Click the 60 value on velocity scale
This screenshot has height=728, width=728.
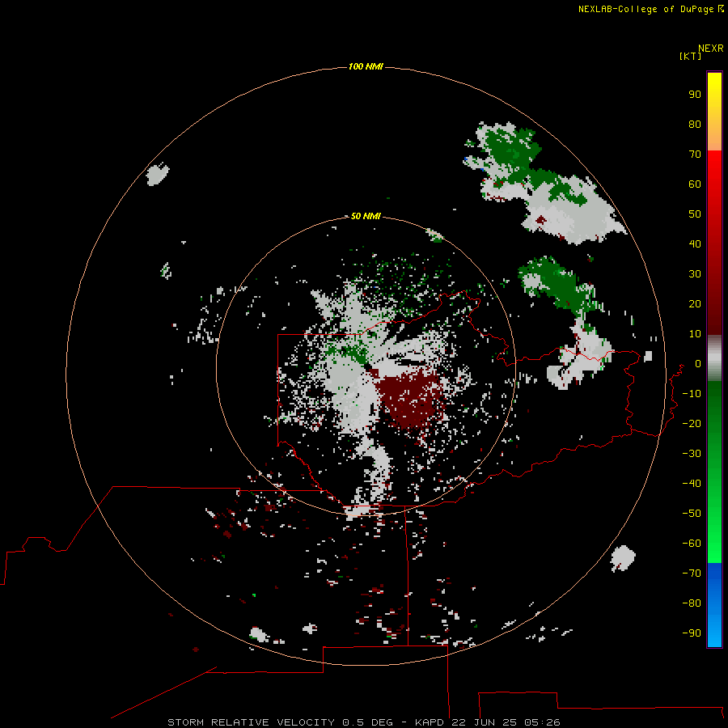click(x=695, y=184)
